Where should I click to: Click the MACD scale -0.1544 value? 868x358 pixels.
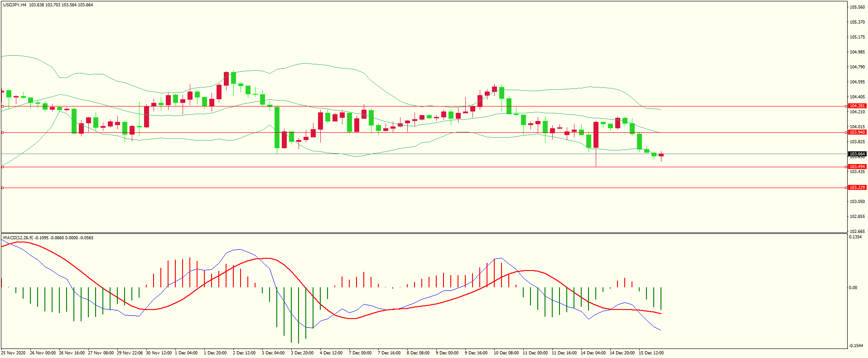click(x=856, y=346)
